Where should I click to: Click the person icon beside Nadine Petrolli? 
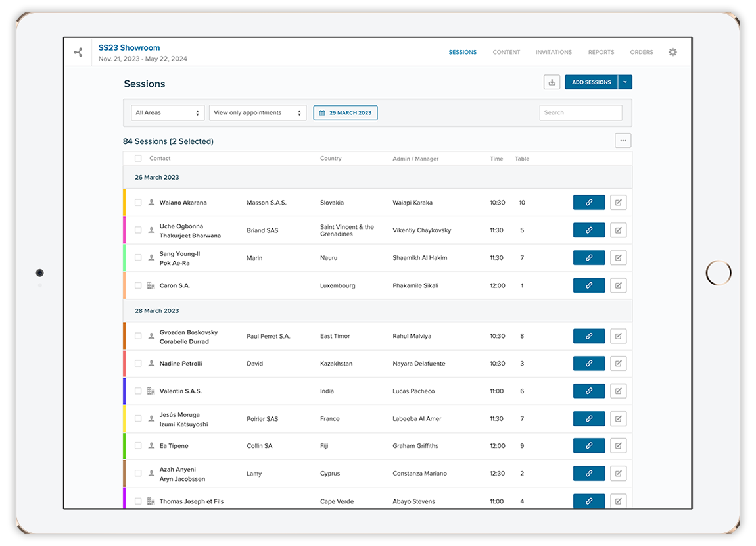[x=151, y=364]
